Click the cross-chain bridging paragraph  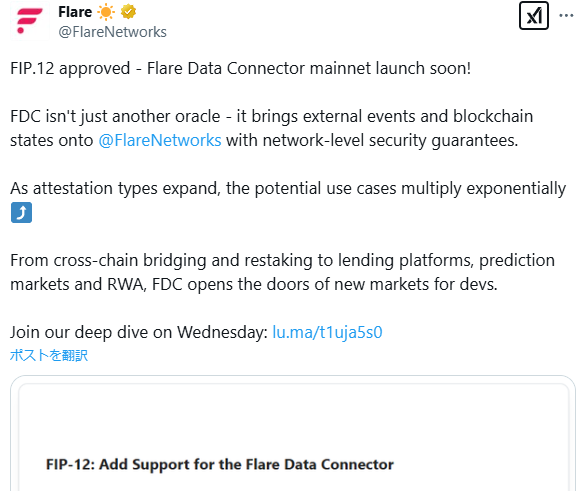point(282,272)
